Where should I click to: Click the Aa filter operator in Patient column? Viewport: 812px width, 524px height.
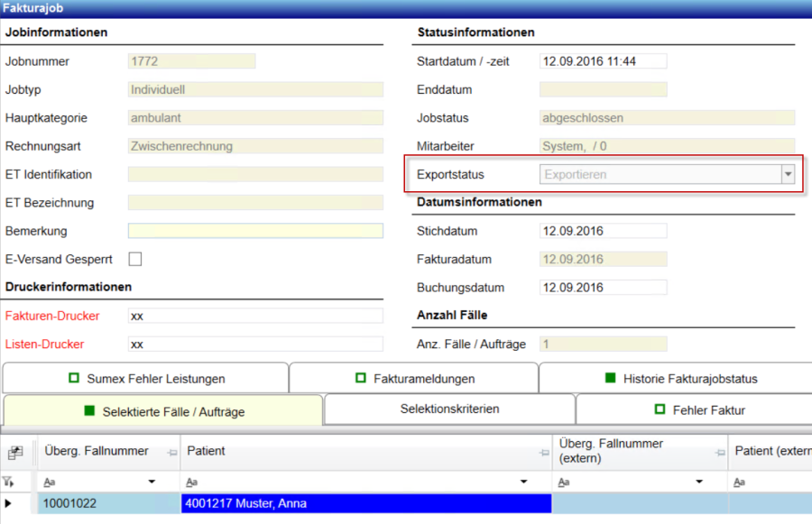pyautogui.click(x=192, y=483)
